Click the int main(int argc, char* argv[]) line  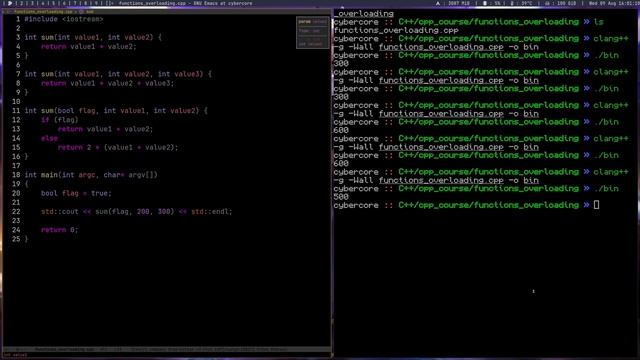(91, 175)
